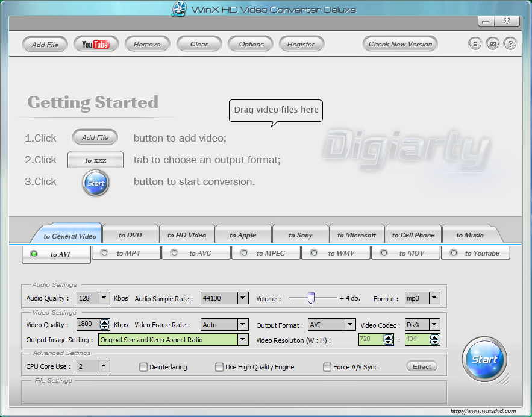Click the Add File button in Getting Started
The image size is (532, 417).
(95, 137)
